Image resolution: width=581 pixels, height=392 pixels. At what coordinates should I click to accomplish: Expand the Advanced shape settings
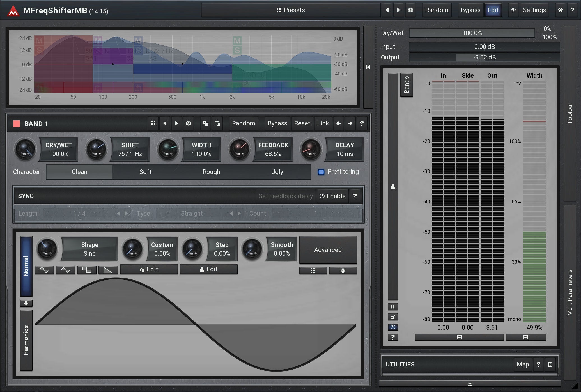pos(328,250)
